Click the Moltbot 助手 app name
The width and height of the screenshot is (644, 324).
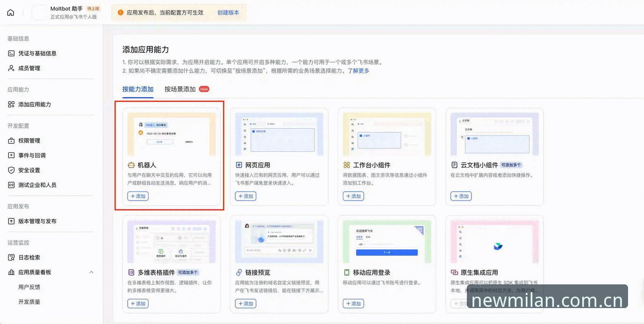(66, 9)
